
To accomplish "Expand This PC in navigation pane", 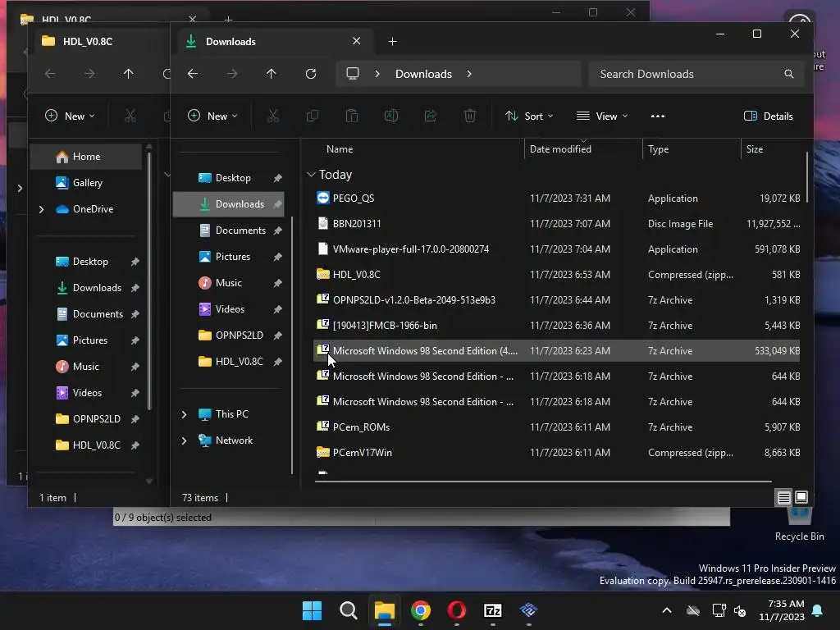I will [185, 414].
